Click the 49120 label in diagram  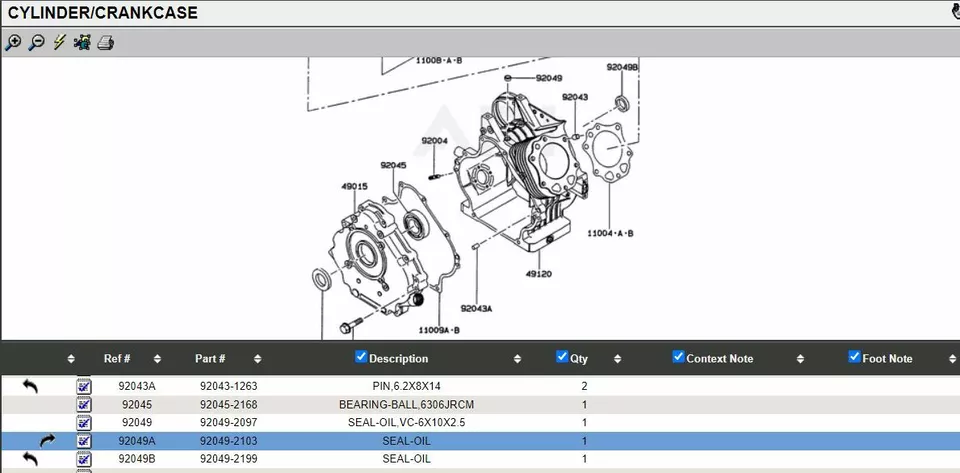[x=538, y=273]
